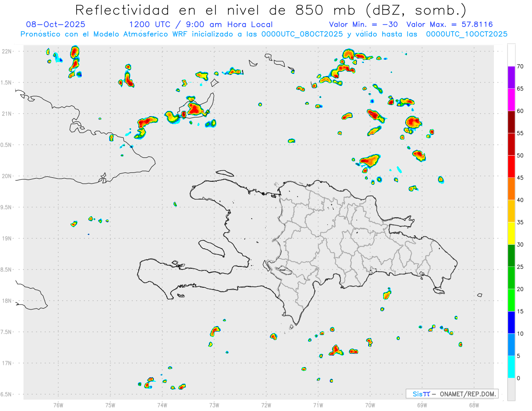Click the purple 65–70 dBZ color bar segment
This screenshot has height=411, width=532.
(x=511, y=77)
